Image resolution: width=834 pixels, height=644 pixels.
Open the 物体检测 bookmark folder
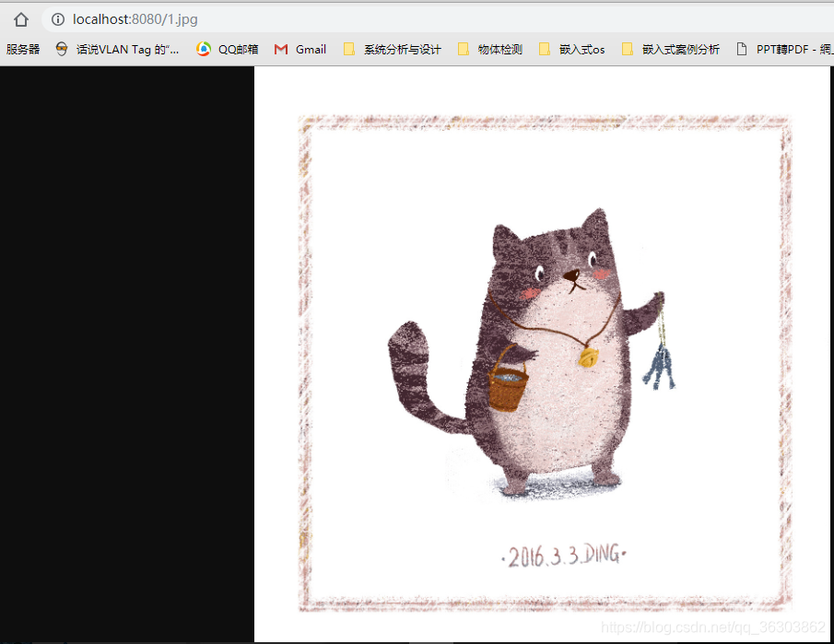(490, 50)
